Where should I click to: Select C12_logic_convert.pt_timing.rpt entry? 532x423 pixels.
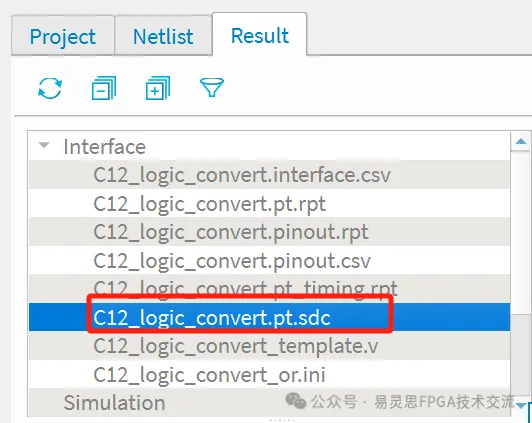(x=269, y=288)
